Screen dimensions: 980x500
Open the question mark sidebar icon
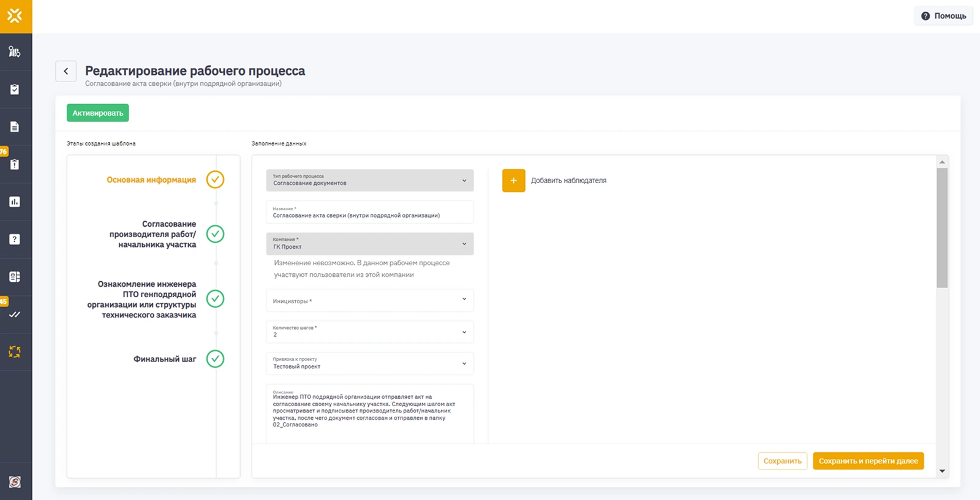pos(15,239)
